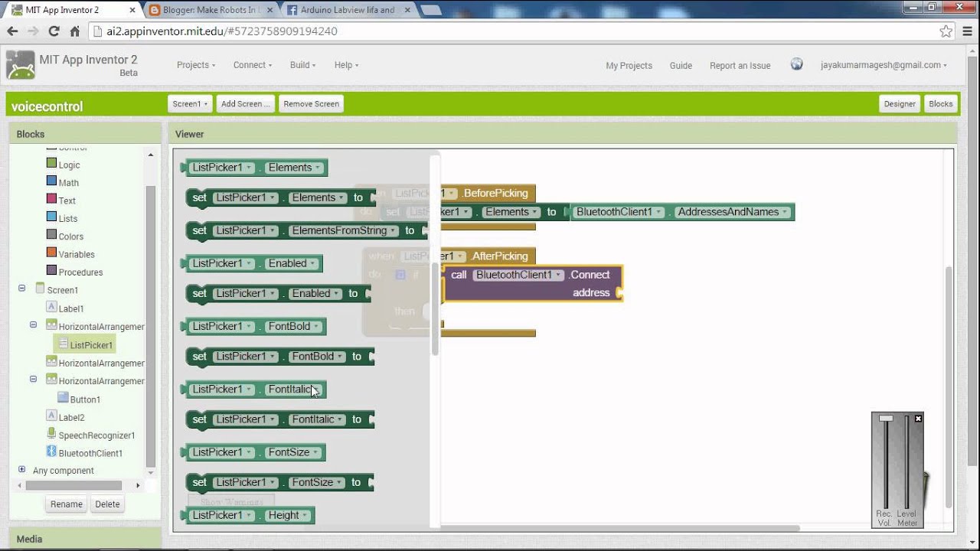980x551 pixels.
Task: Click the browser home icon
Action: [74, 31]
